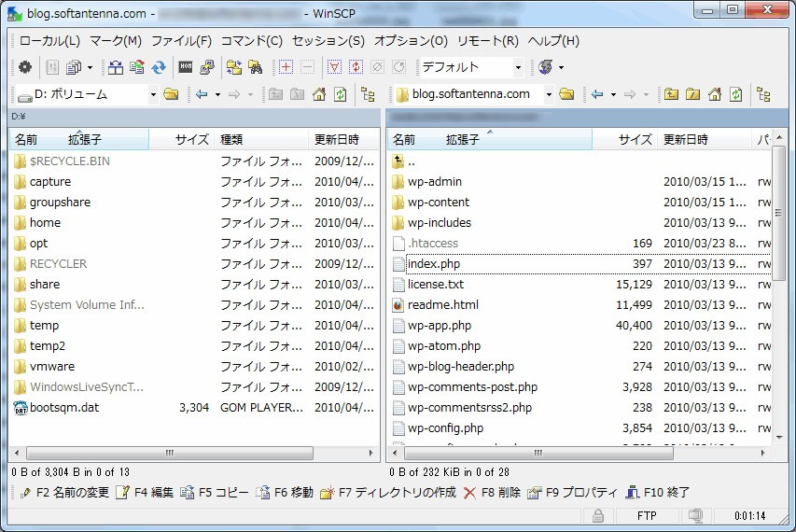The width and height of the screenshot is (796, 532).
Task: Refresh the local panel directory
Action: pos(341,94)
